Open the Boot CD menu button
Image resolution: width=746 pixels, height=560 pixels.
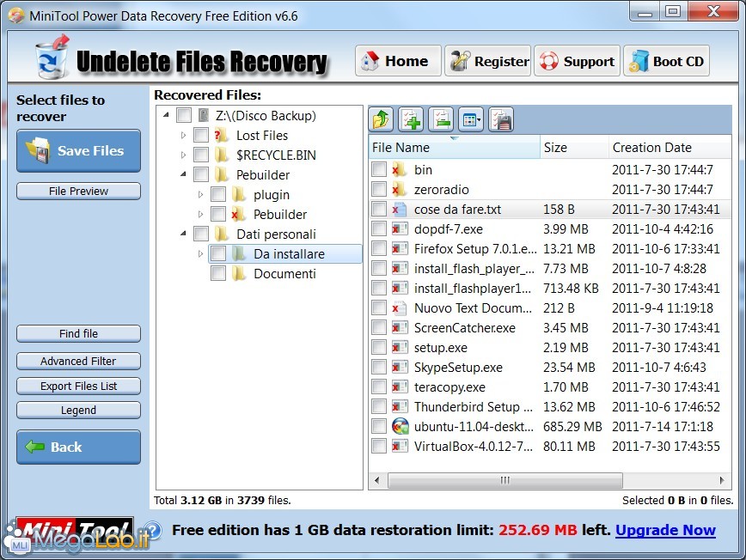point(667,61)
